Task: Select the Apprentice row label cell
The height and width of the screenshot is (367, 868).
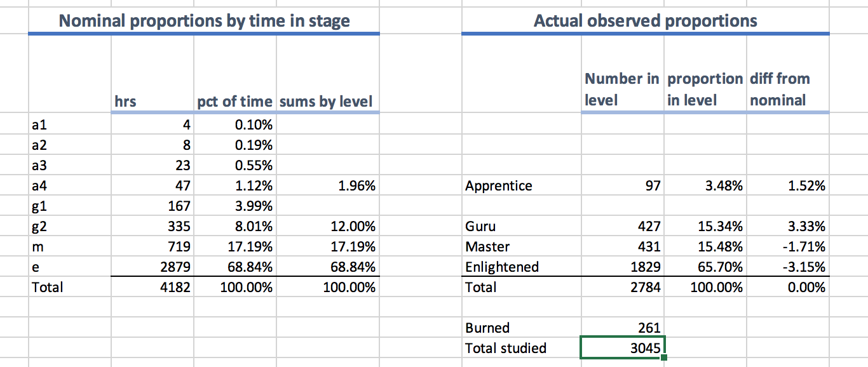Action: coord(521,186)
